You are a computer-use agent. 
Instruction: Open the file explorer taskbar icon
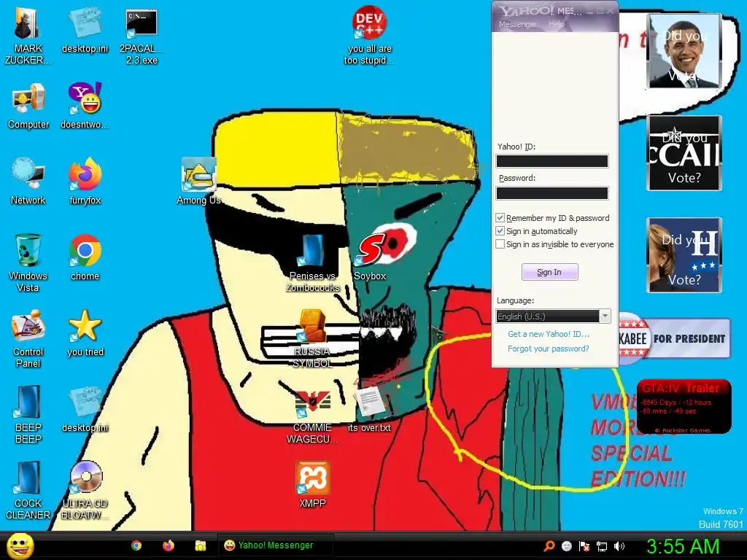[x=200, y=545]
